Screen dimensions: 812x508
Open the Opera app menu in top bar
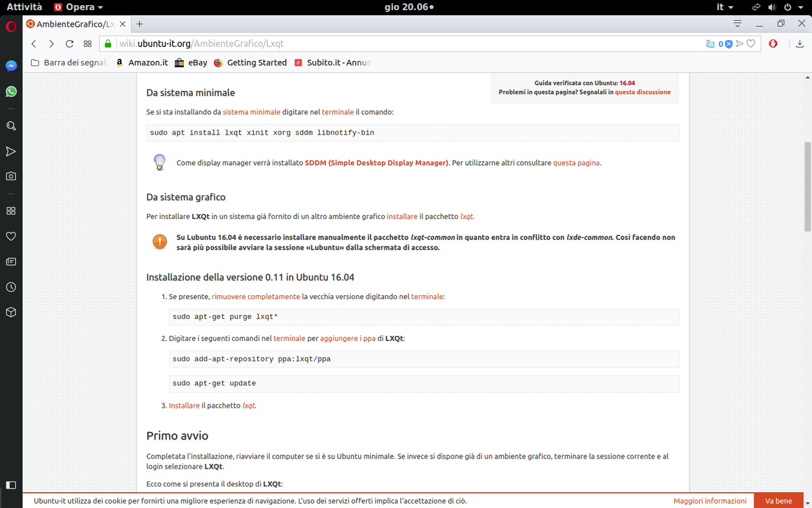pyautogui.click(x=78, y=7)
